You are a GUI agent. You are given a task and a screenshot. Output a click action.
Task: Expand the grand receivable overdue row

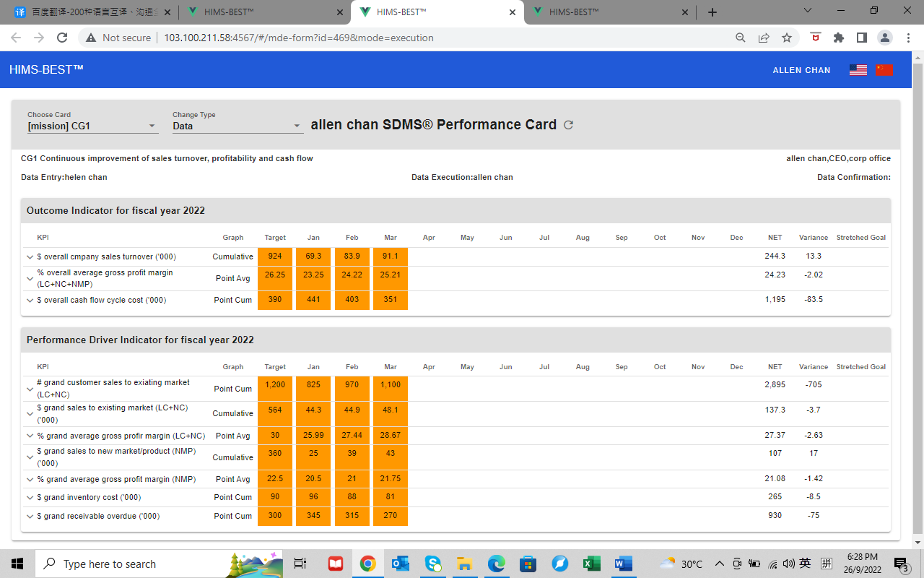point(30,516)
